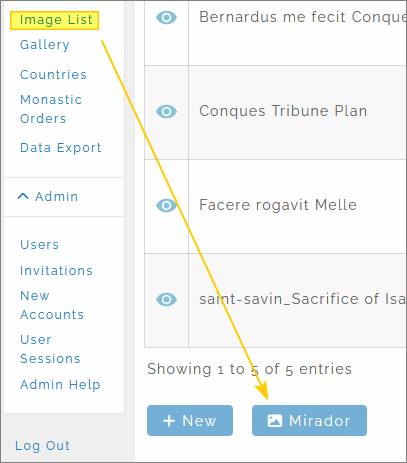This screenshot has width=407, height=463.
Task: View the saint-savin Sacrifice of Isaac image
Action: (x=166, y=299)
